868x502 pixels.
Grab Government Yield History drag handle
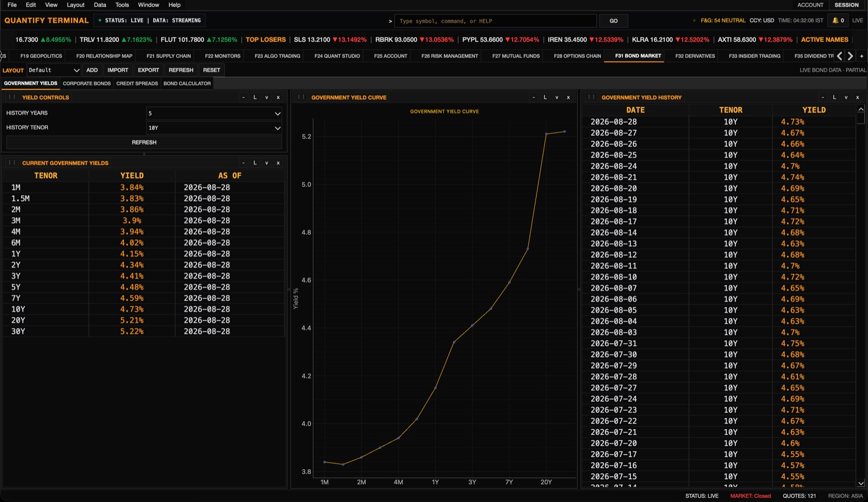pos(591,98)
